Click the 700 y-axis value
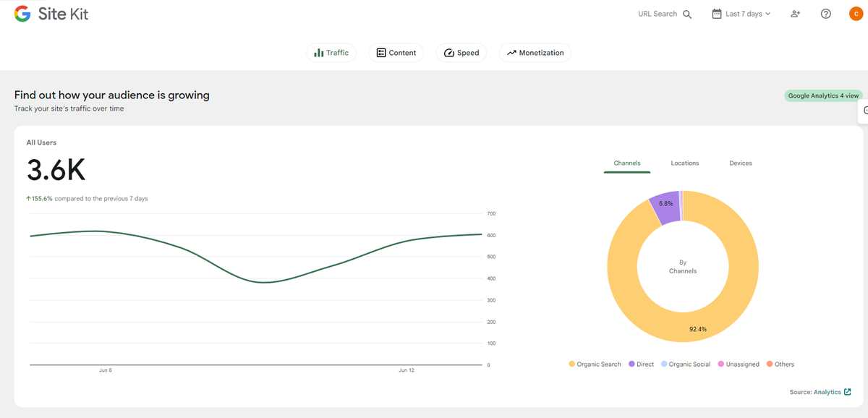868x418 pixels. (x=491, y=214)
